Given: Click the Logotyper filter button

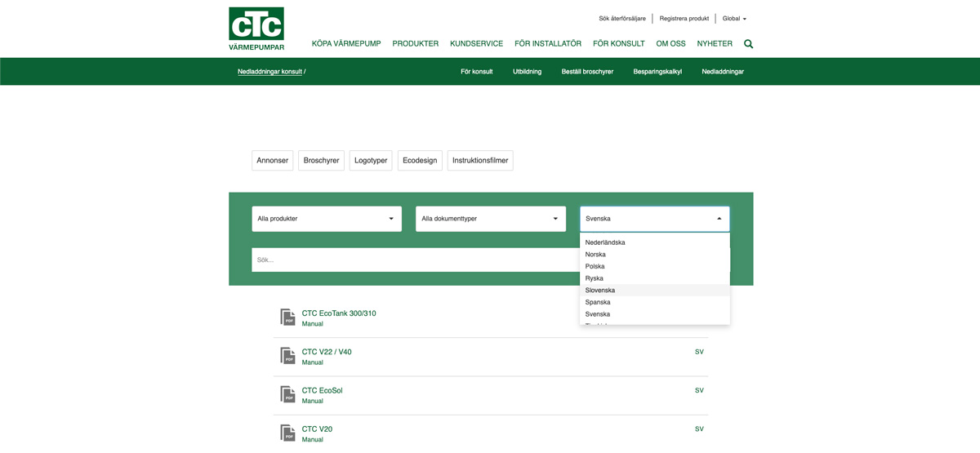Looking at the screenshot, I should coord(371,161).
